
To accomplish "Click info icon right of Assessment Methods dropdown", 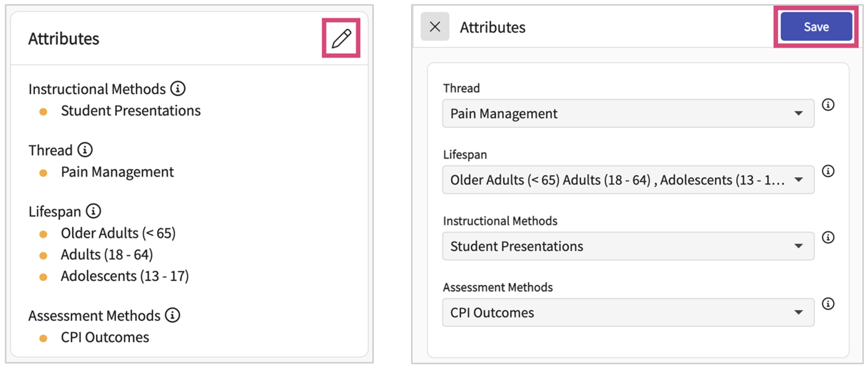I will point(828,304).
